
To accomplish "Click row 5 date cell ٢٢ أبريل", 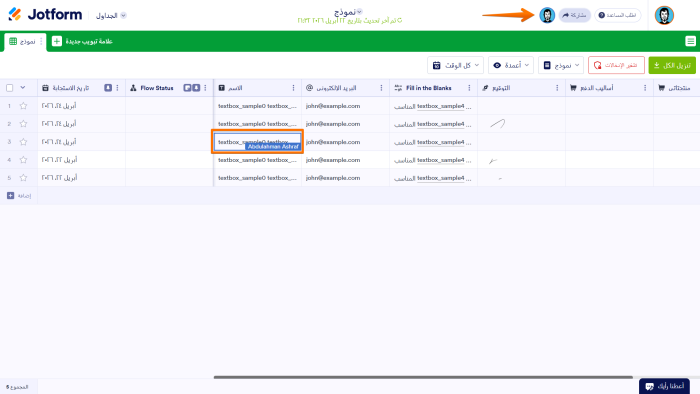I will pyautogui.click(x=81, y=178).
